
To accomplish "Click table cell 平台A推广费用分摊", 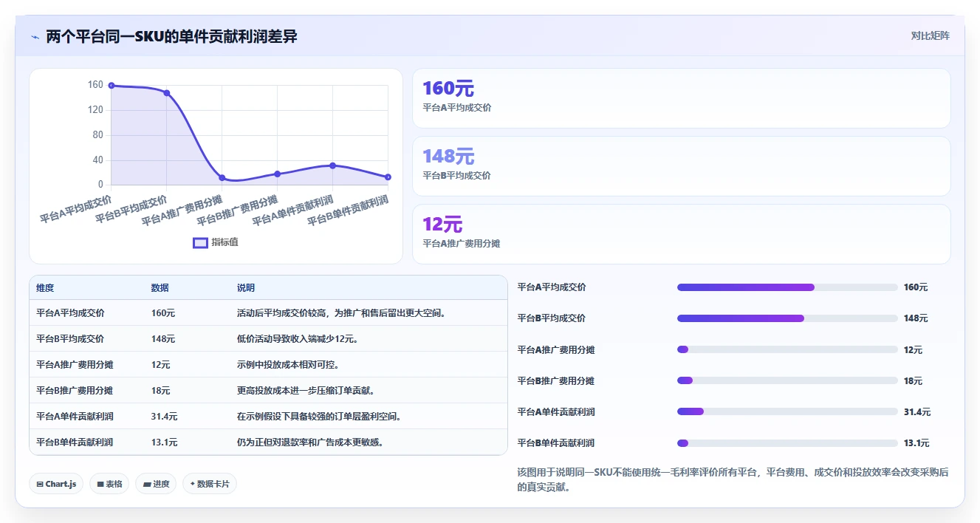I will (75, 365).
